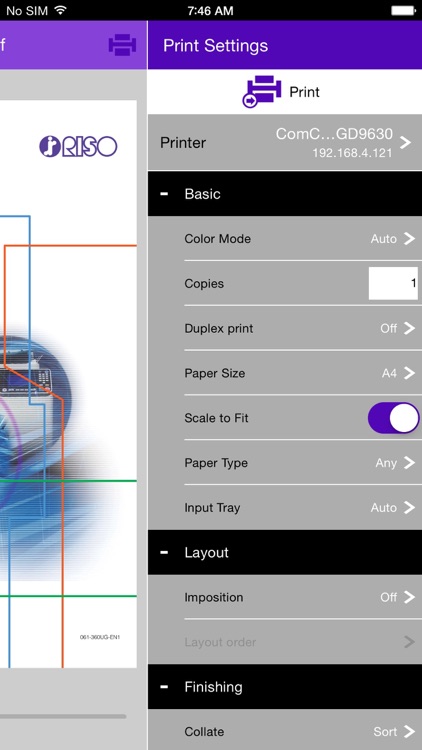
Task: Tap the Copies label
Action: (204, 284)
